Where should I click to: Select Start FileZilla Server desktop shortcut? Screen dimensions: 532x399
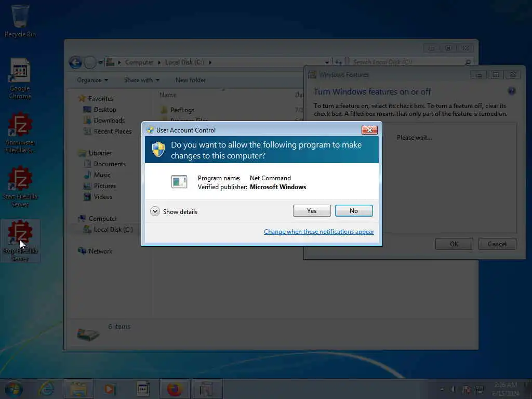[x=20, y=187]
